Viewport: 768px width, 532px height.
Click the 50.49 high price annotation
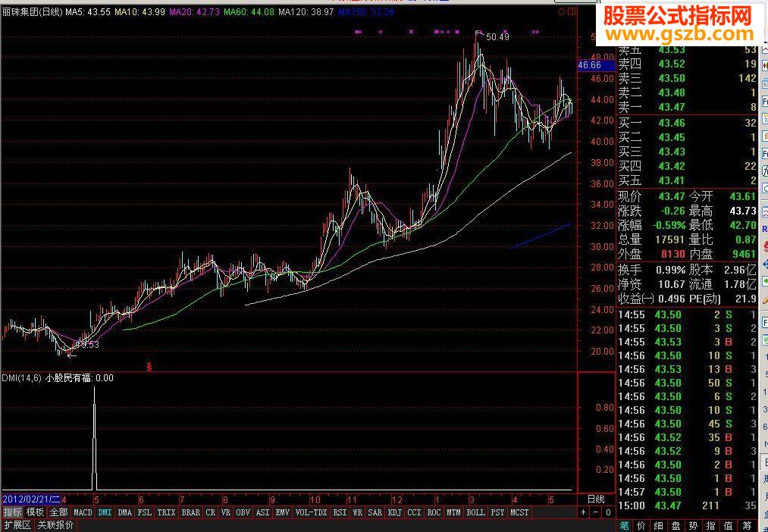point(497,36)
